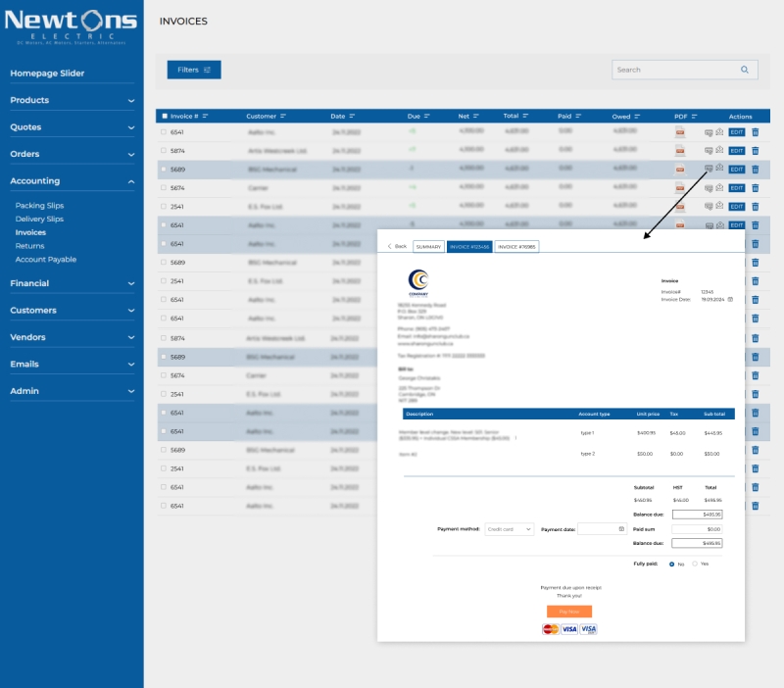The width and height of the screenshot is (784, 688).
Task: Click the Filters button
Action: click(x=194, y=70)
